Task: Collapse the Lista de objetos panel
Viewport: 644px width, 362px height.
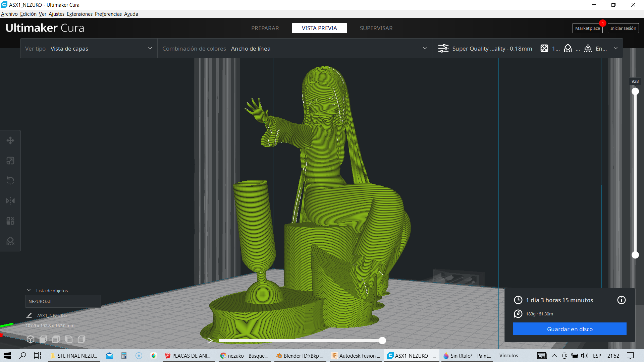Action: [x=29, y=290]
